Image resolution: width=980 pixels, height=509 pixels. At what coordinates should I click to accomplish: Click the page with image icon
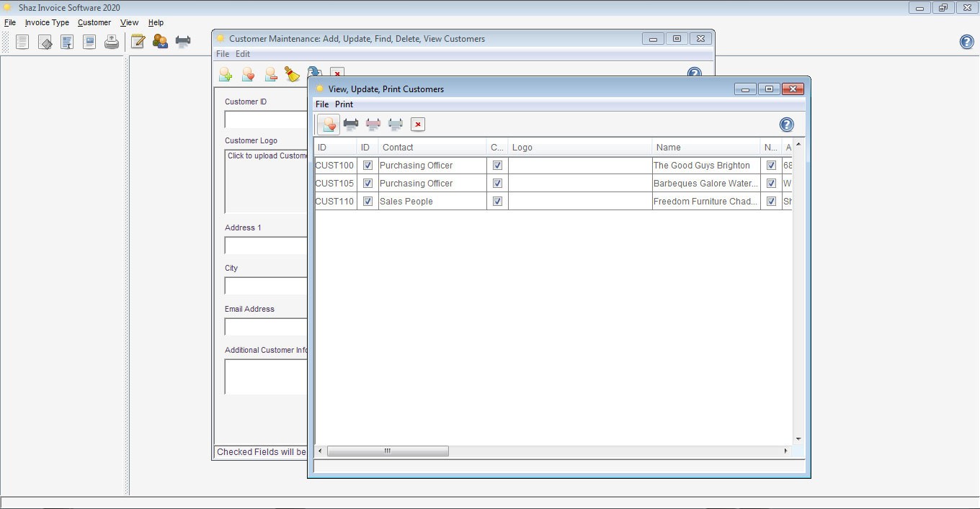(x=89, y=42)
